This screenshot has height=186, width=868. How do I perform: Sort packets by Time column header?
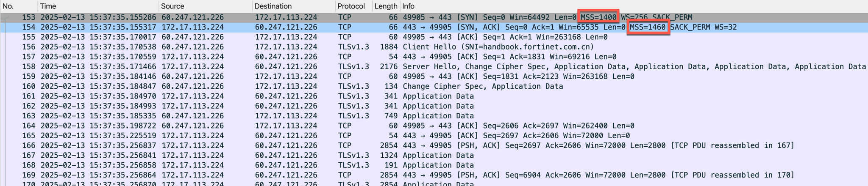(98, 6)
